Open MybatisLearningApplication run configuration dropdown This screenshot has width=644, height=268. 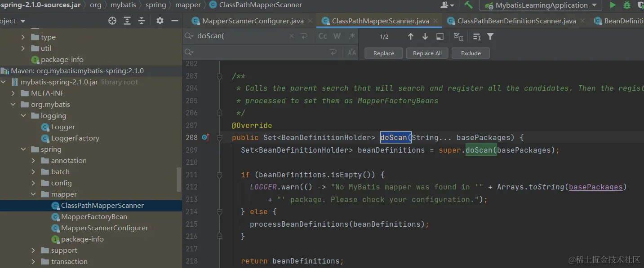pyautogui.click(x=542, y=5)
